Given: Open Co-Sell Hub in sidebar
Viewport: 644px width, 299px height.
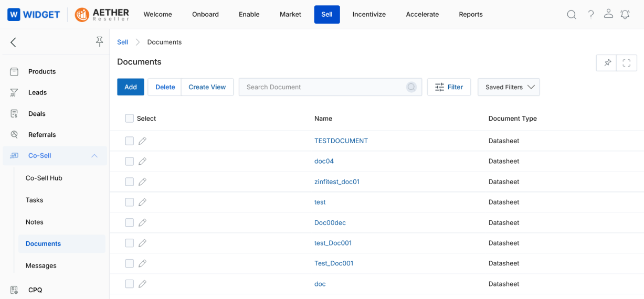Looking at the screenshot, I should (x=44, y=178).
